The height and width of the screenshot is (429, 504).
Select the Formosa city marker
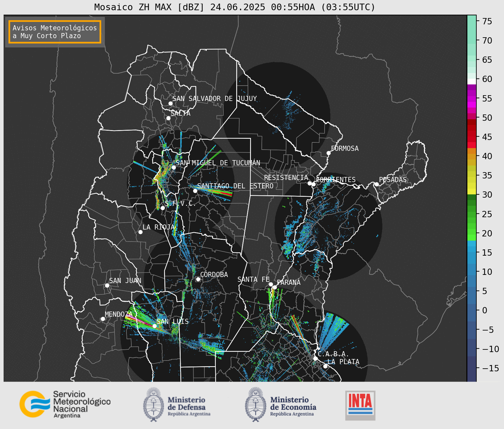(328, 153)
